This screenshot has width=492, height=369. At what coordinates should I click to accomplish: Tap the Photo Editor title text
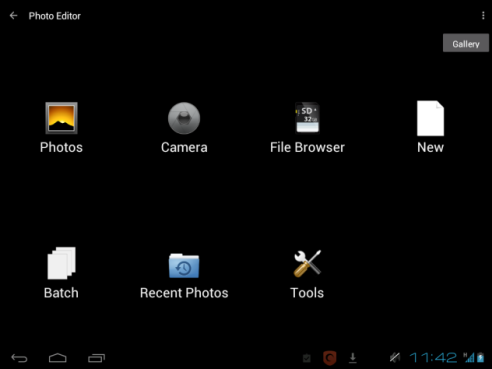(x=55, y=16)
